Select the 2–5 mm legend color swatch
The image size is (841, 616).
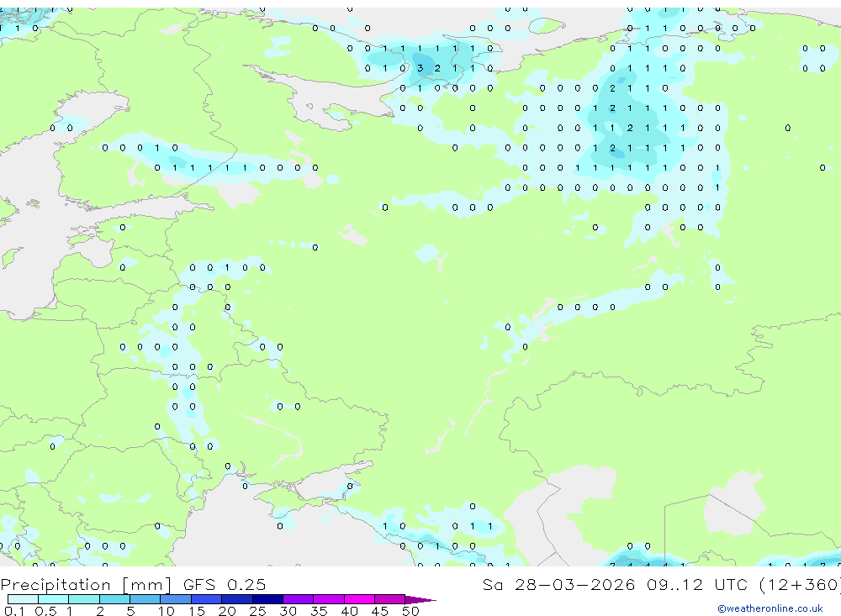pyautogui.click(x=114, y=599)
